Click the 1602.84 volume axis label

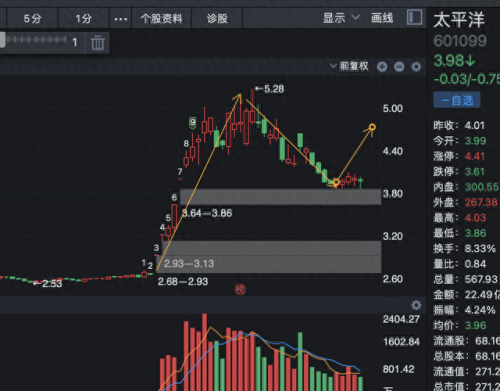coord(401,342)
